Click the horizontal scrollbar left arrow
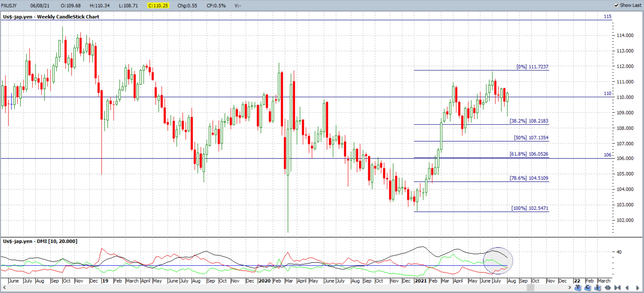644x293 pixels. 4,288
